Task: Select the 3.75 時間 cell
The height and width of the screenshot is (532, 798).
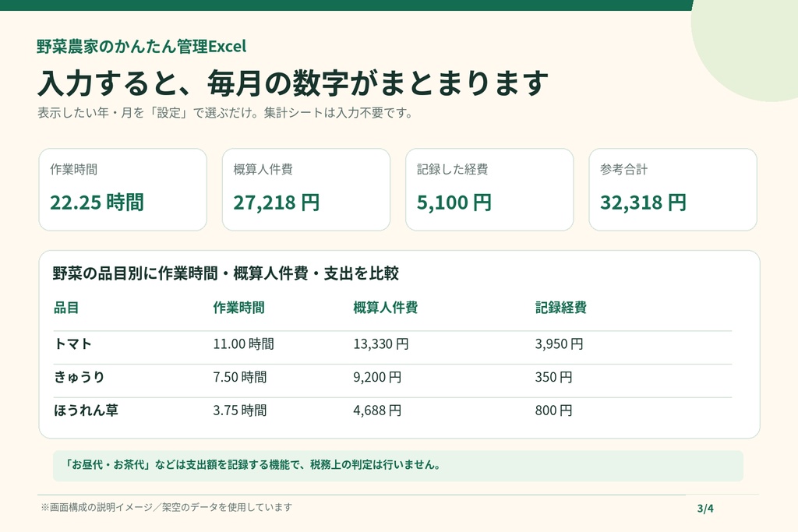Action: (x=240, y=410)
